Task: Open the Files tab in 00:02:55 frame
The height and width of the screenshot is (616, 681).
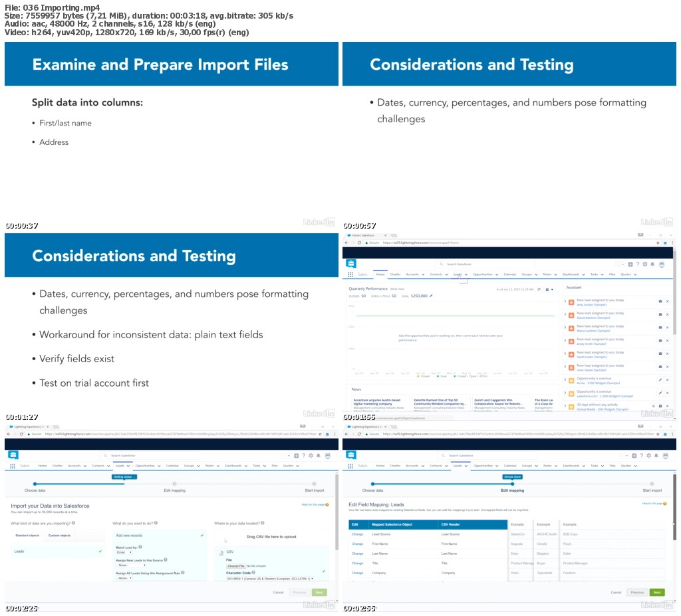Action: [x=613, y=466]
